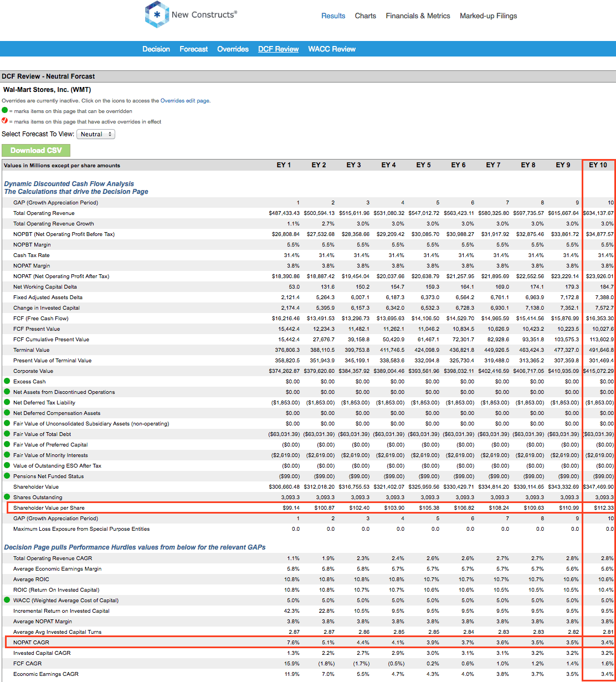Click the New Constructs brand name text
Viewport: 616px width, 682px height.
pyautogui.click(x=204, y=14)
